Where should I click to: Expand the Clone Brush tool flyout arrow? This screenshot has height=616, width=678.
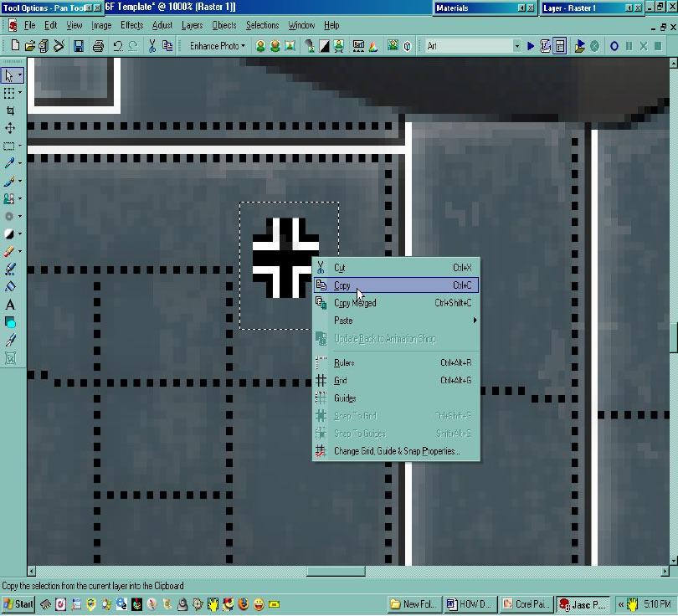coord(20,198)
